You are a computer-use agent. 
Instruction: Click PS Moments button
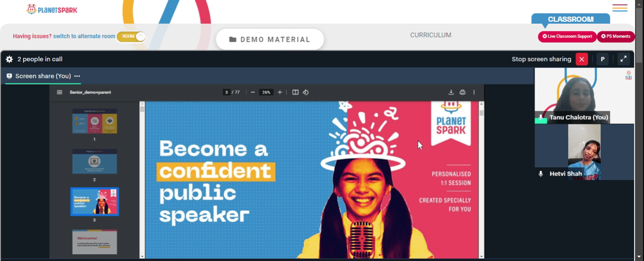coord(616,37)
